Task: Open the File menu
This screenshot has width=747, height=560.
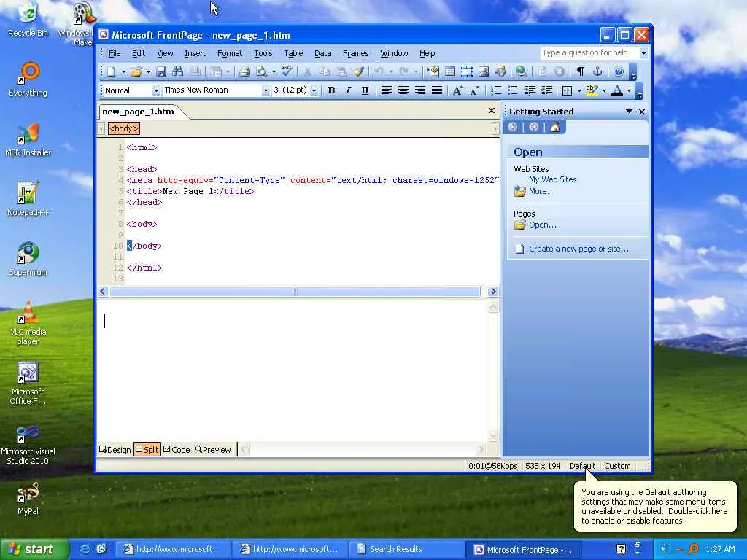Action: 115,53
